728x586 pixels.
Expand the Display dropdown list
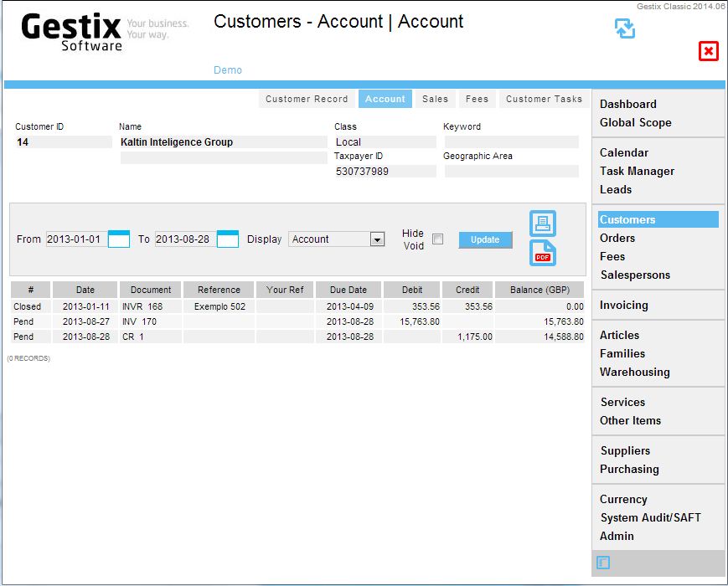coord(377,239)
